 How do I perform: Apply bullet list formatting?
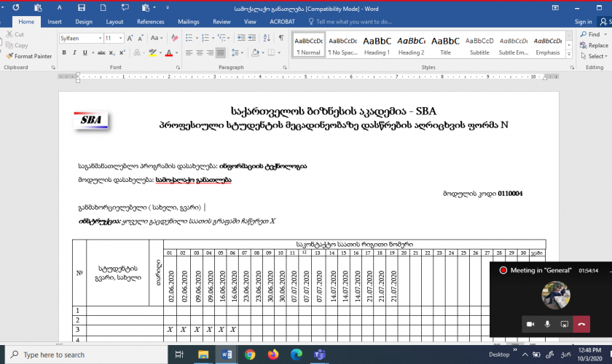pos(189,38)
